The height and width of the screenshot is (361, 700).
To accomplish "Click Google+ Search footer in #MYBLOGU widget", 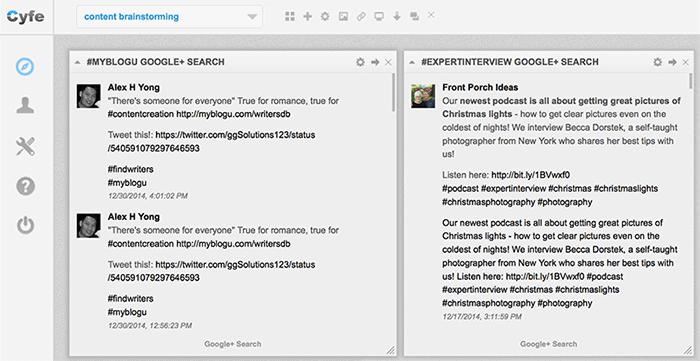I will tap(233, 344).
